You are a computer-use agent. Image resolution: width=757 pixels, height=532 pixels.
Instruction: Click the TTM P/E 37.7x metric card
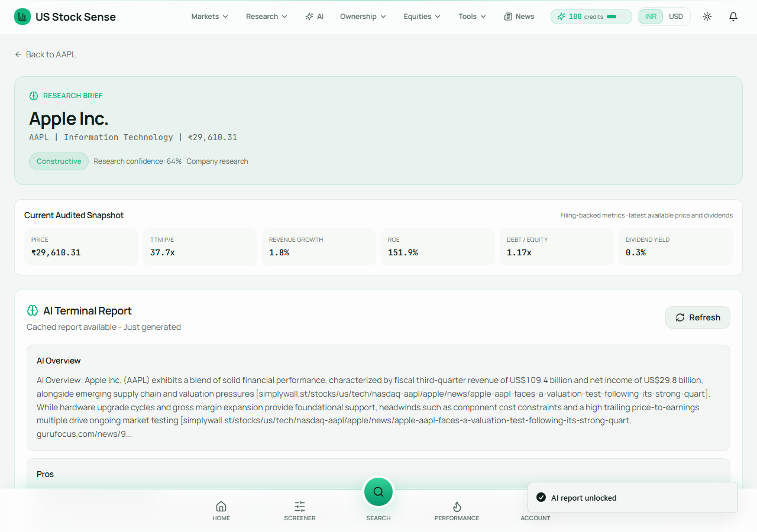click(x=200, y=246)
